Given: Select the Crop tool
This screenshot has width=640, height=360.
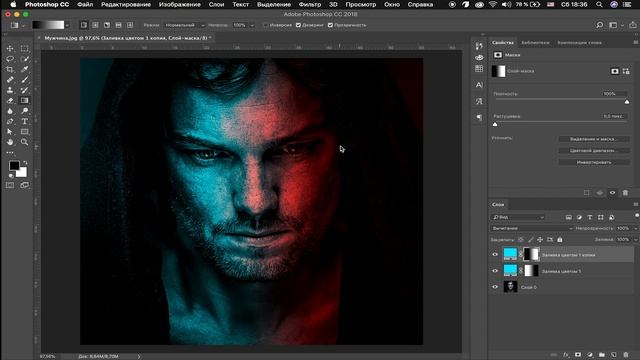Looking at the screenshot, I should 10,69.
